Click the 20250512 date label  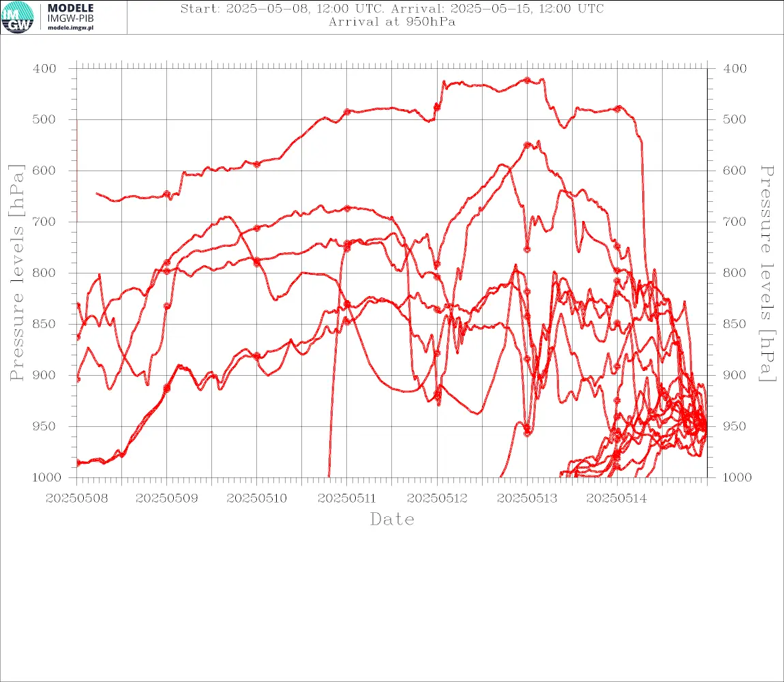[x=437, y=499]
